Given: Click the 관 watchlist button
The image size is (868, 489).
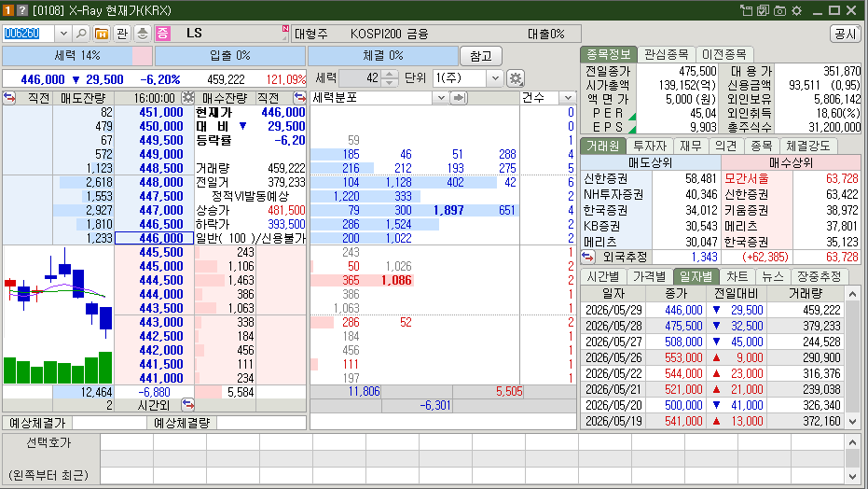Looking at the screenshot, I should pyautogui.click(x=122, y=34).
